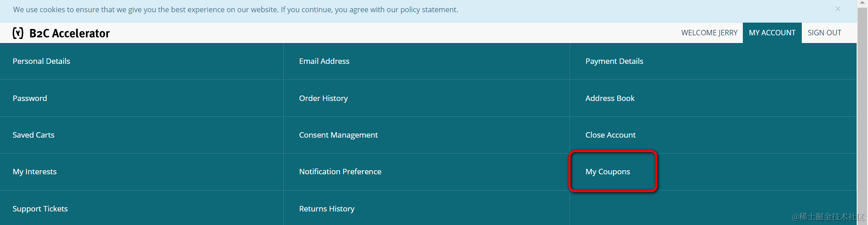This screenshot has height=225, width=868.
Task: Dismiss the cookie notice banner
Action: click(838, 9)
